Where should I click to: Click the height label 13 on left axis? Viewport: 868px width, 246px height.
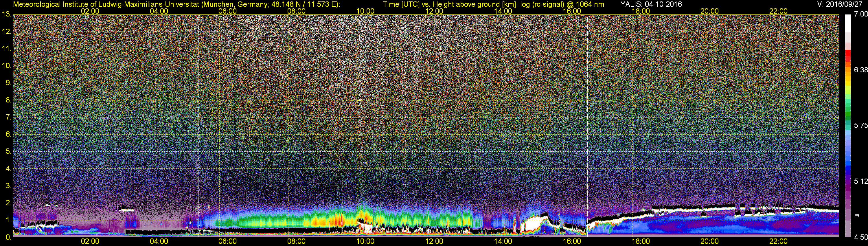(6, 14)
